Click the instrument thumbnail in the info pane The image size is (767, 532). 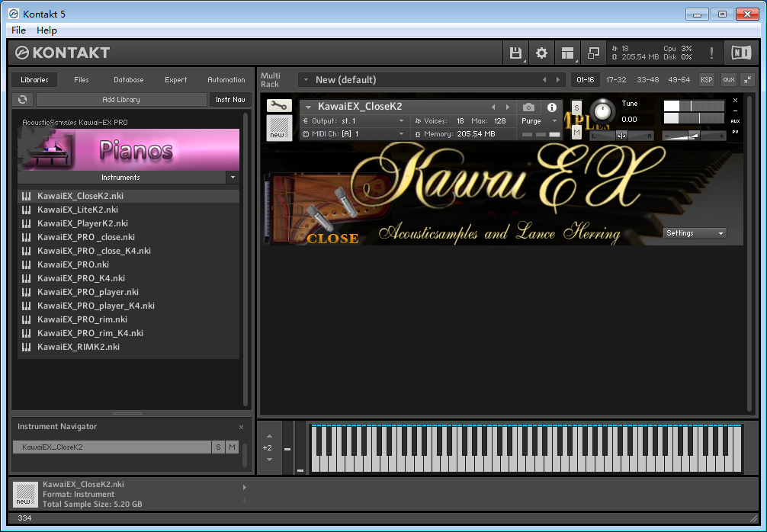[x=25, y=495]
